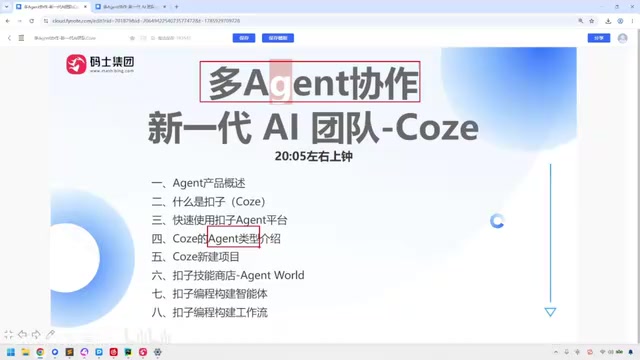Select agenda item '一、Agent产品概述'
Image resolution: width=640 pixels, height=360 pixels.
tap(198, 183)
